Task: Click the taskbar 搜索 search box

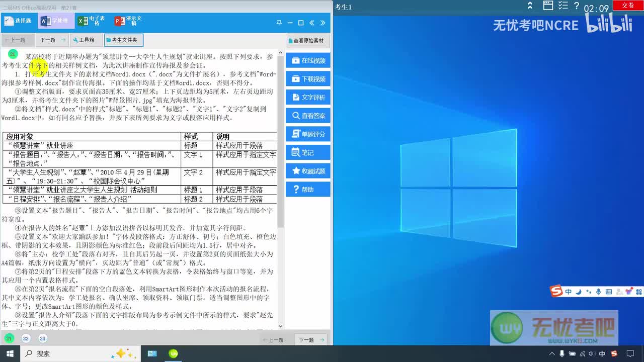Action: 80,353
